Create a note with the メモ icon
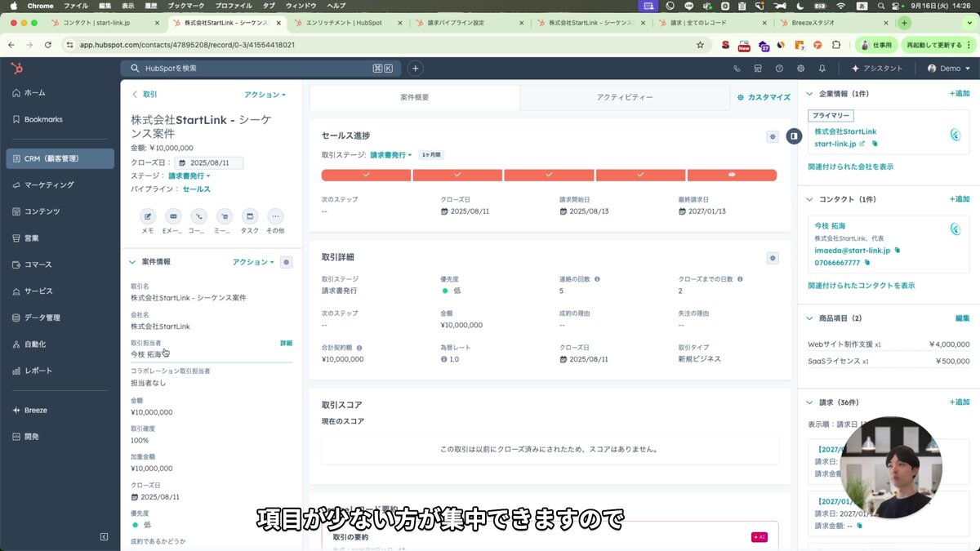Viewport: 980px width, 551px height. click(x=148, y=217)
